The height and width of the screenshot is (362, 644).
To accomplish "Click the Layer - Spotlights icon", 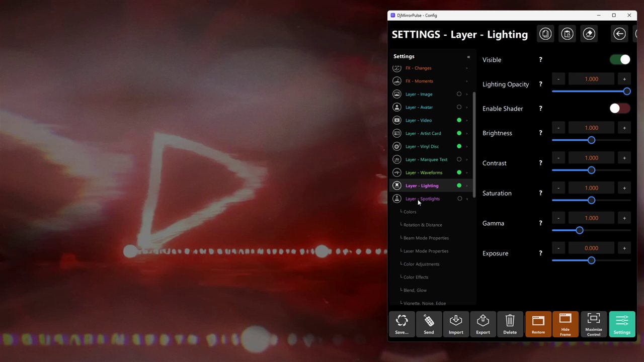I will point(397,199).
